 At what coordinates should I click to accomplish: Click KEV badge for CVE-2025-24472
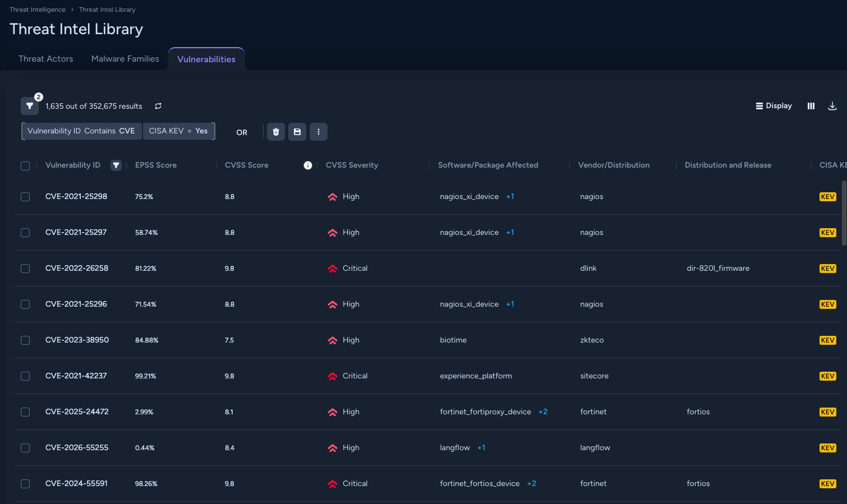click(x=828, y=412)
